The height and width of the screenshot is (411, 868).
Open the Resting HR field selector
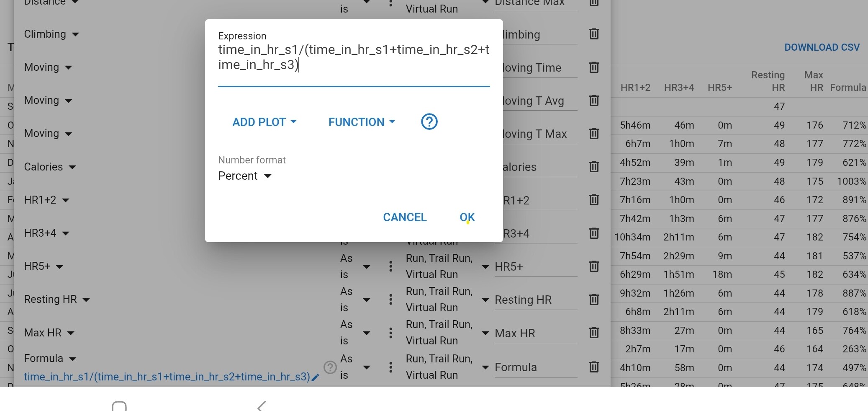(56, 300)
